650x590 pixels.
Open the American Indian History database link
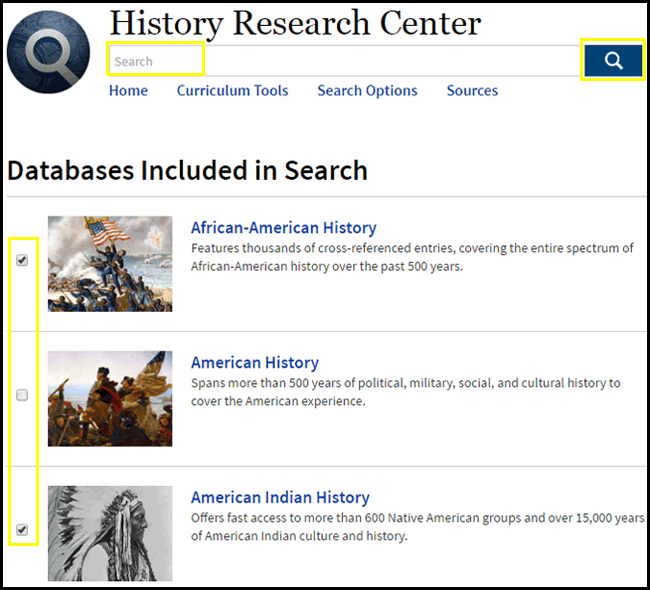click(280, 497)
